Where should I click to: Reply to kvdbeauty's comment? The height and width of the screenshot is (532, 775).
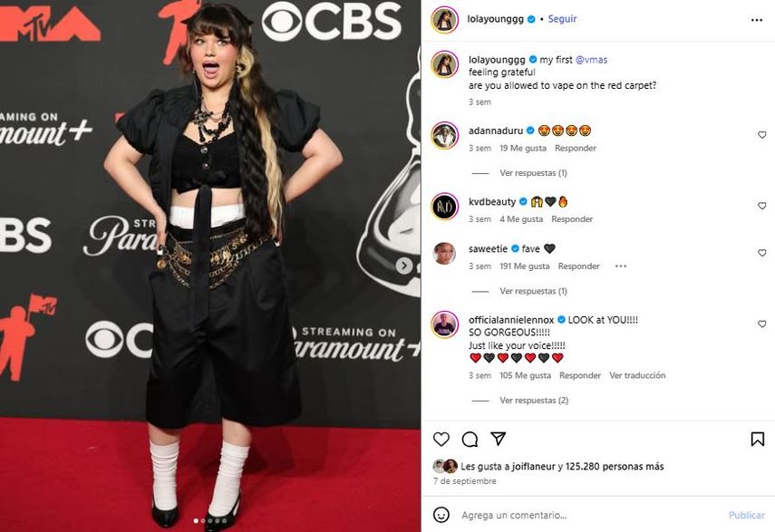(x=572, y=219)
